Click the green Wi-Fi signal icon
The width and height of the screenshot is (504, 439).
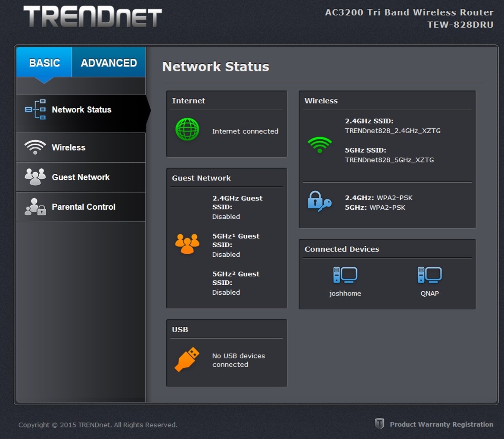pos(320,145)
